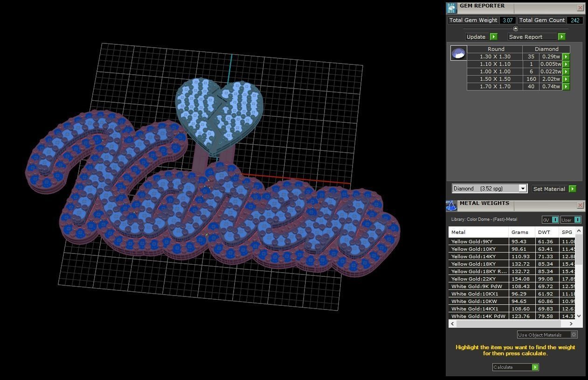Click the metal list scroll left arrow
The height and width of the screenshot is (380, 588).
(x=452, y=324)
